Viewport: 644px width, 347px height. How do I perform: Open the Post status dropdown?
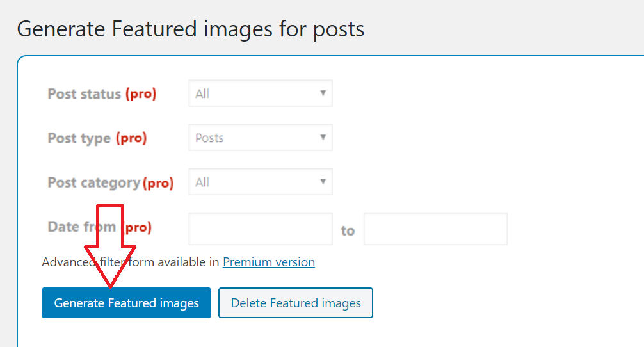click(x=261, y=93)
